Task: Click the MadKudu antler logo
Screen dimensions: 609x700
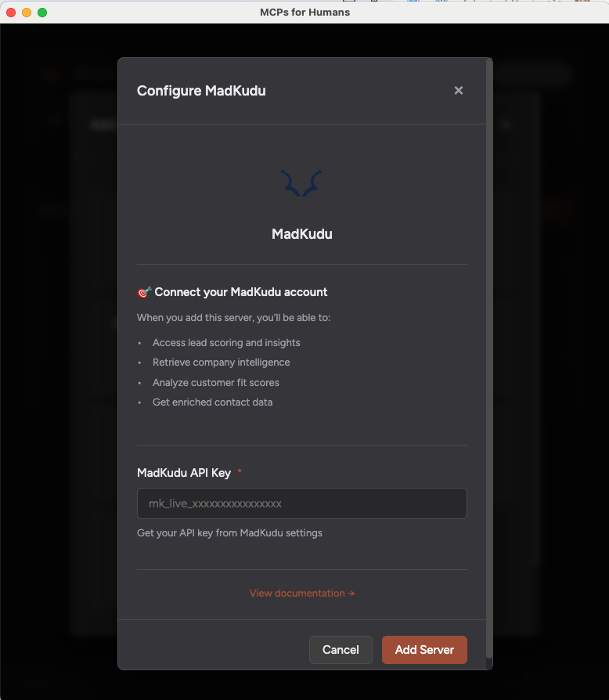Action: pyautogui.click(x=301, y=185)
